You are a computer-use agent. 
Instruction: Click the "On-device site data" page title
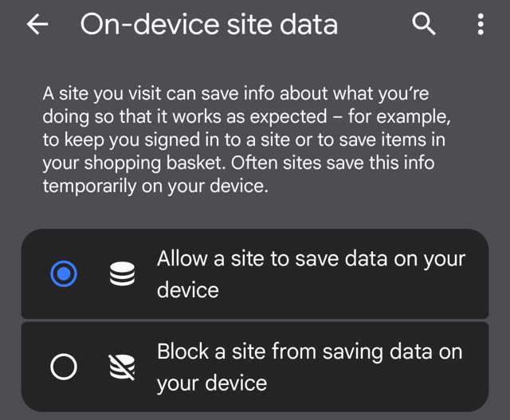[209, 25]
